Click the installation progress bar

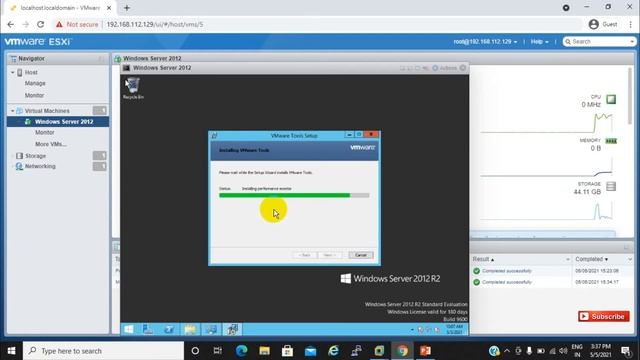click(294, 196)
